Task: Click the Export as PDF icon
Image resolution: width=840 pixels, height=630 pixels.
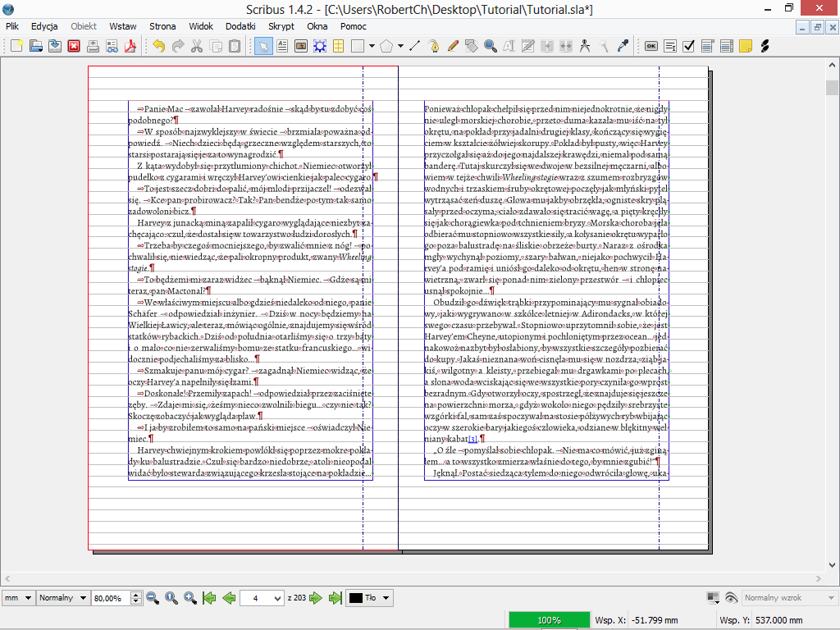Action: pyautogui.click(x=129, y=46)
